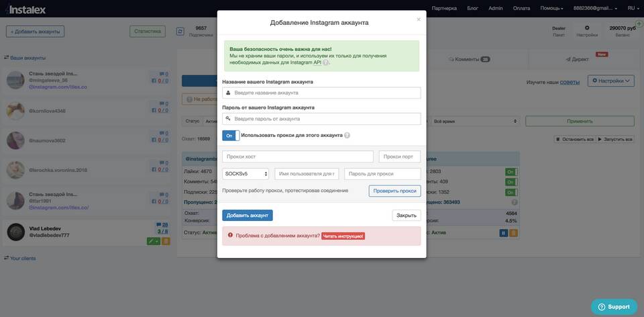Open the советы link
Screen dimensions: 644x317
click(570, 83)
